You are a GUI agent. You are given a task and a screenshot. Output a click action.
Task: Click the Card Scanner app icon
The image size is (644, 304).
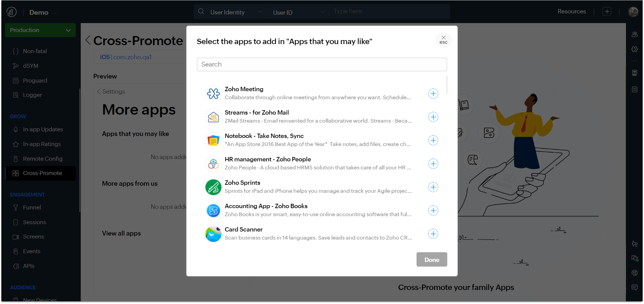213,234
